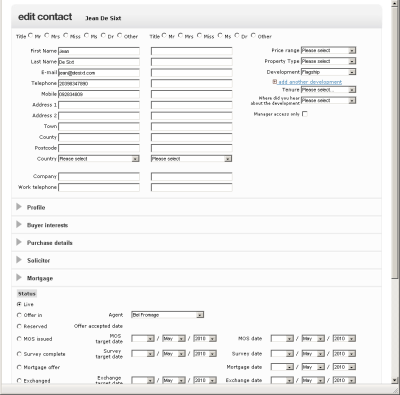This screenshot has height=395, width=400.
Task: Expand the Mortgage section arrow
Action: [19, 278]
